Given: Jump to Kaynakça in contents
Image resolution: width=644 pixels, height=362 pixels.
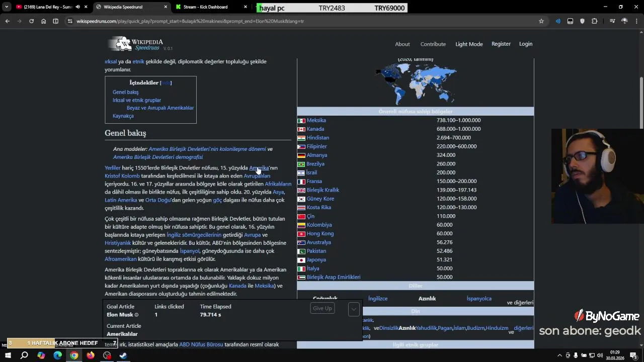Looking at the screenshot, I should pyautogui.click(x=123, y=116).
